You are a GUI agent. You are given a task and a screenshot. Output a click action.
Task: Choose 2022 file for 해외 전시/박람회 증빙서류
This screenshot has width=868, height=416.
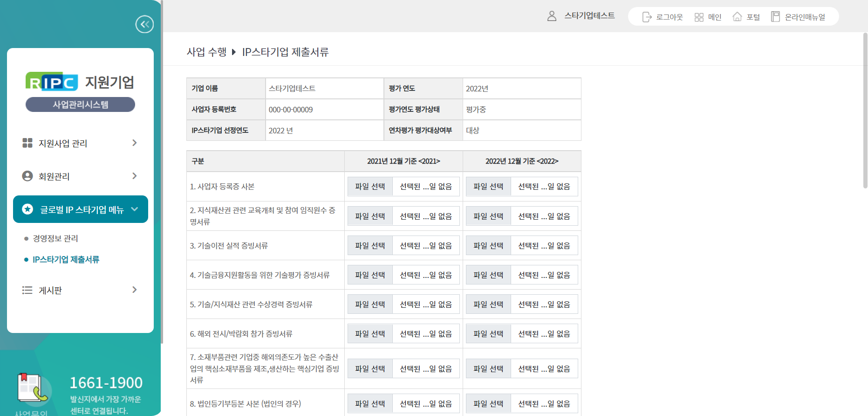tap(488, 334)
